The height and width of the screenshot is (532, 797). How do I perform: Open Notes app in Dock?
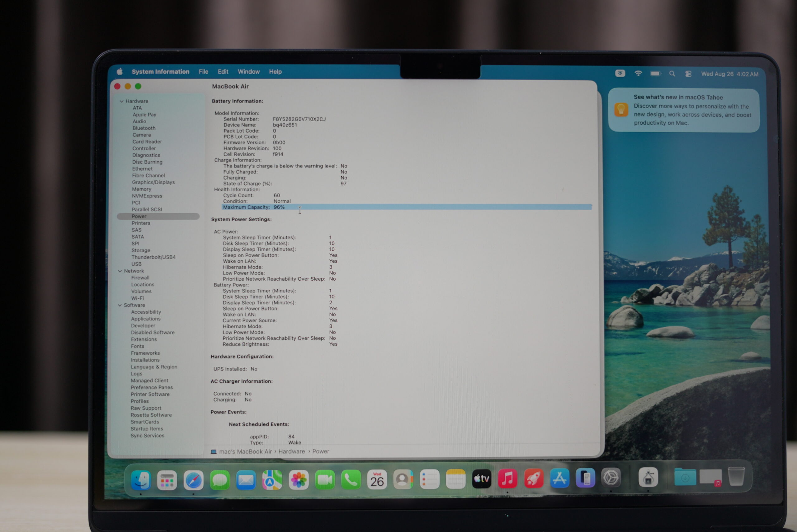(455, 479)
